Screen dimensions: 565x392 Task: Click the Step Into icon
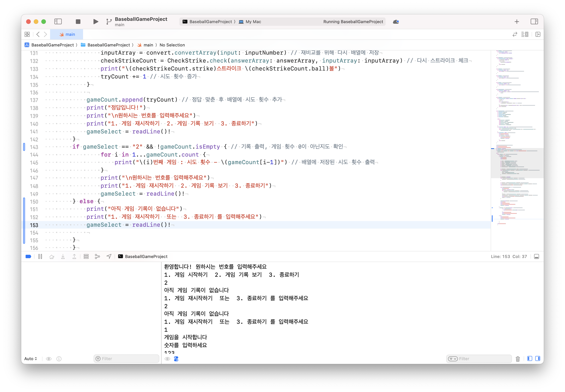[x=63, y=256]
